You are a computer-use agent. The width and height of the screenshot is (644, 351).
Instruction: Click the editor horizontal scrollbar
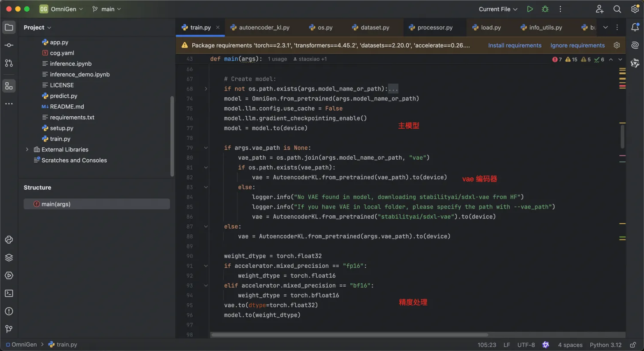[x=349, y=335]
